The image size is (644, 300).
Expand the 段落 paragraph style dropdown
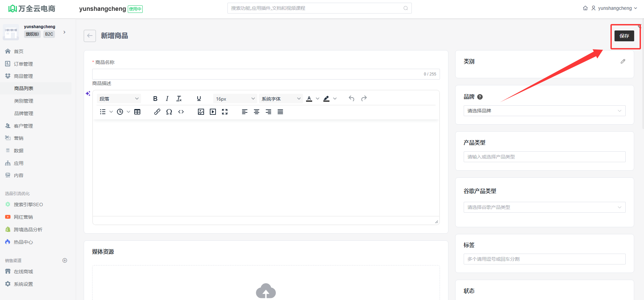click(119, 99)
